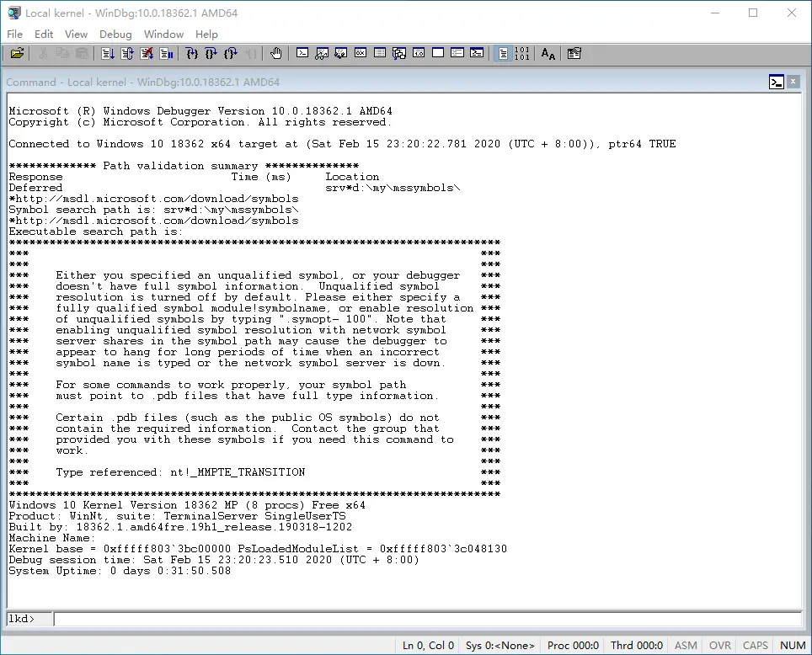812x655 pixels.
Task: Click the Proc 000:0 status entry
Action: point(573,645)
